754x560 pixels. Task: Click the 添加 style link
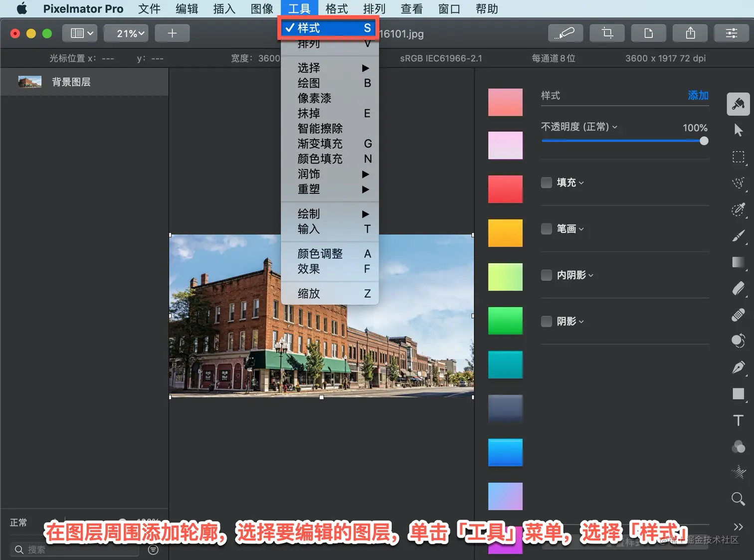tap(698, 95)
